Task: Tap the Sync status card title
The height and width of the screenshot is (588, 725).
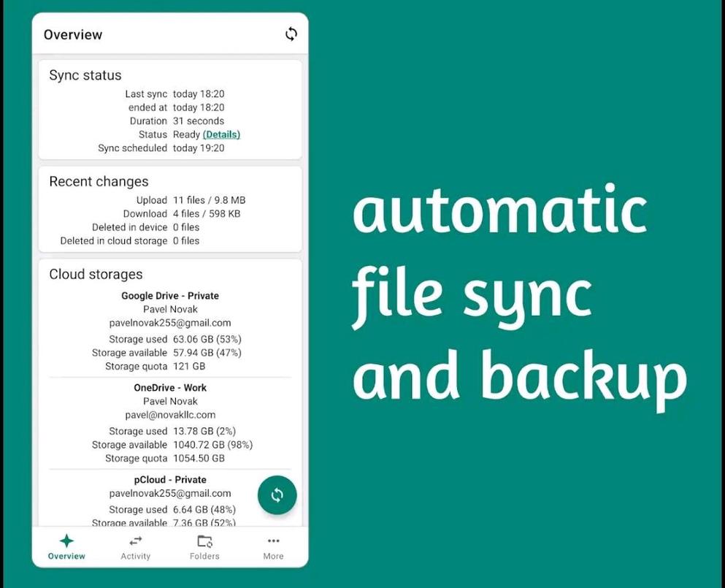Action: (x=85, y=75)
